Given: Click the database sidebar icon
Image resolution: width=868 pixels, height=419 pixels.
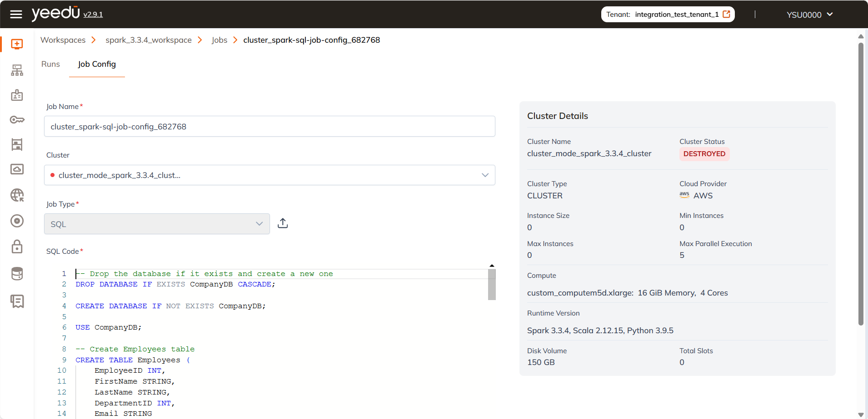Looking at the screenshot, I should [x=16, y=273].
